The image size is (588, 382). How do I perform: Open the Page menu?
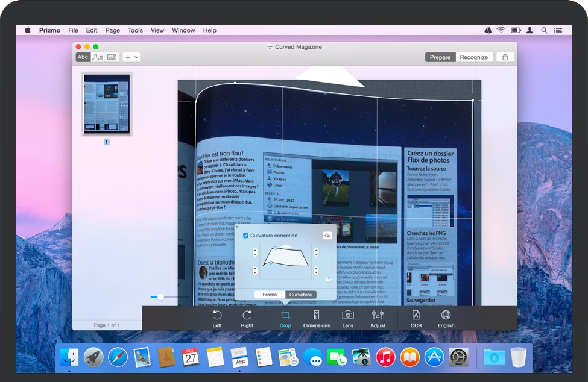click(x=112, y=30)
